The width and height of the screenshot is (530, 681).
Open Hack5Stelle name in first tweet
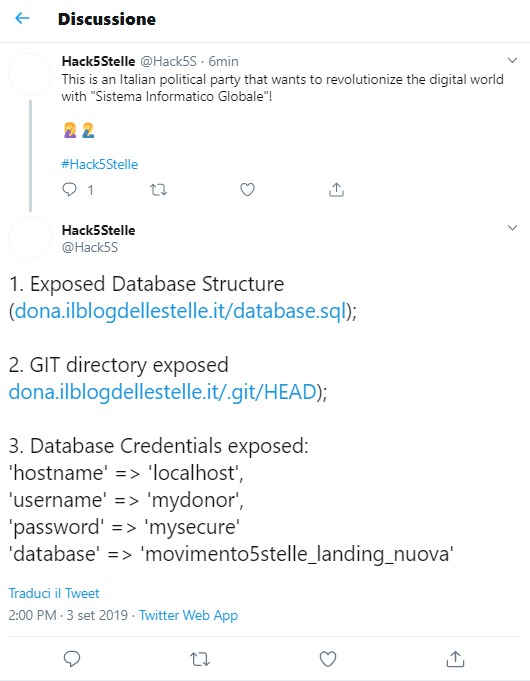tap(99, 61)
